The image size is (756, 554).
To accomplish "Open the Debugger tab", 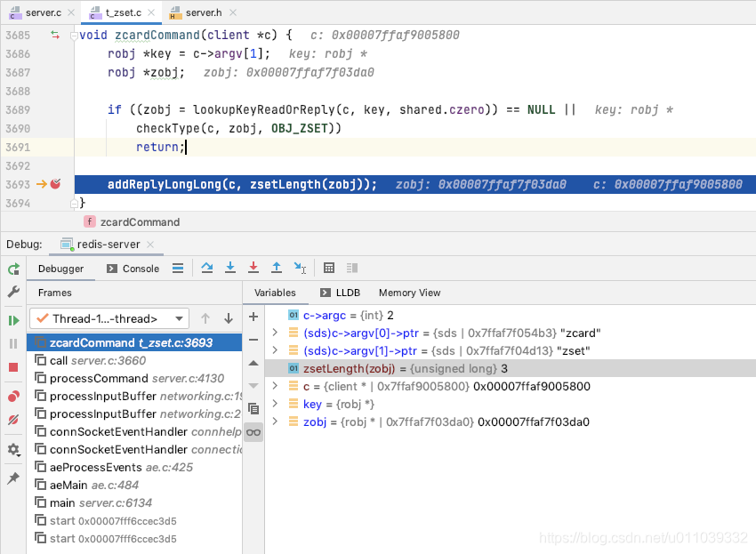I will (60, 269).
